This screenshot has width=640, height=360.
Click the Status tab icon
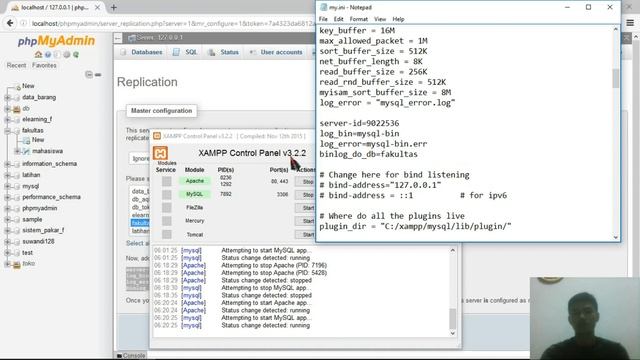click(x=211, y=52)
